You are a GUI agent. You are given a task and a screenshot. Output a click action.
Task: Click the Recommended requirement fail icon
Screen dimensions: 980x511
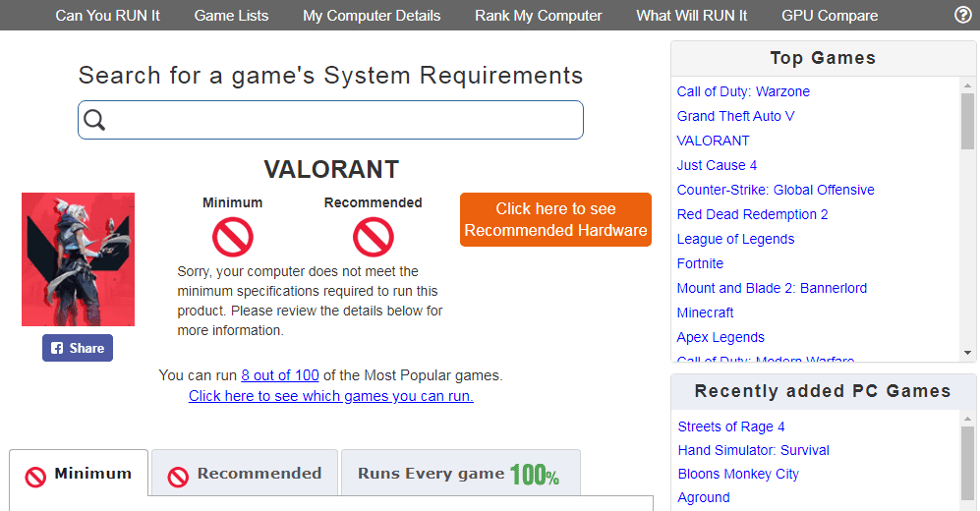pos(373,237)
